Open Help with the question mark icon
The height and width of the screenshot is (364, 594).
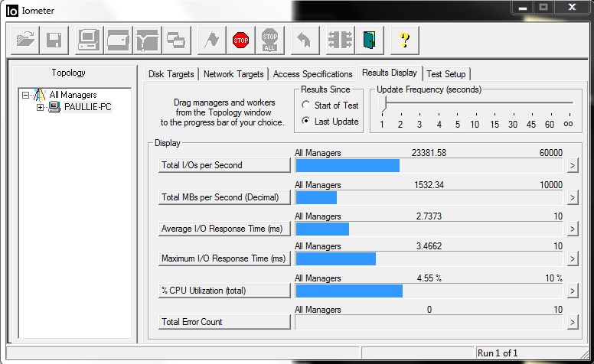point(405,40)
